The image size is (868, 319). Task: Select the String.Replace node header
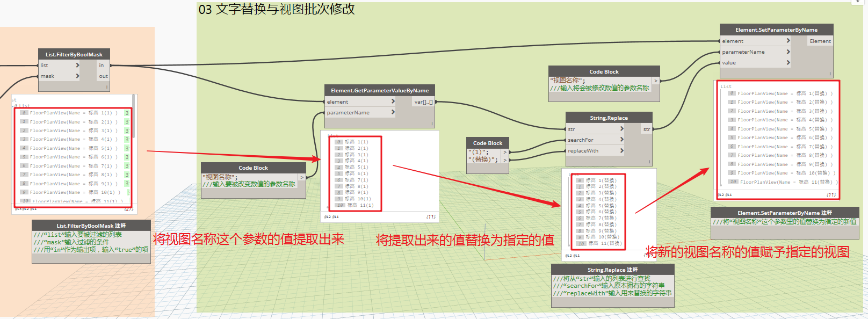pyautogui.click(x=609, y=118)
